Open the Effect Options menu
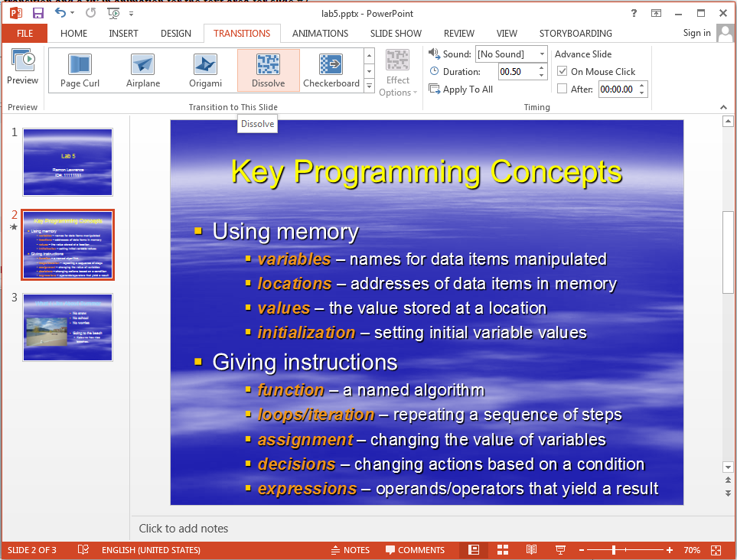This screenshot has width=737, height=560. click(x=398, y=73)
